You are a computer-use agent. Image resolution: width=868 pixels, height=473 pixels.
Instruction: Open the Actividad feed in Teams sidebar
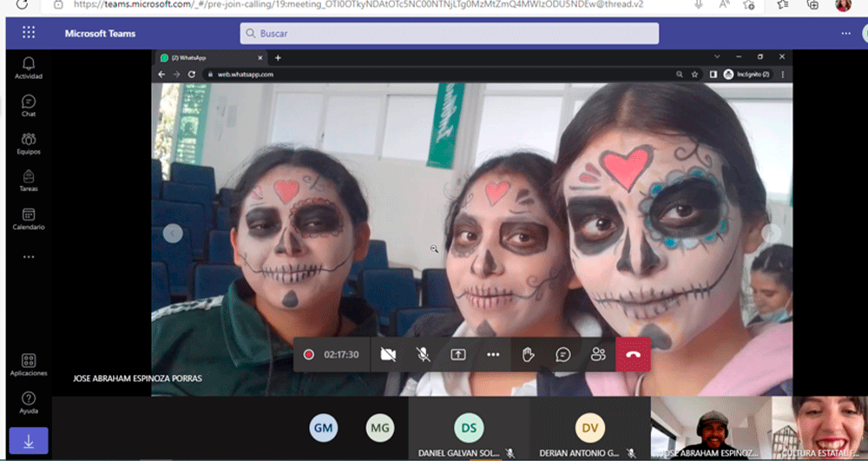coord(28,67)
